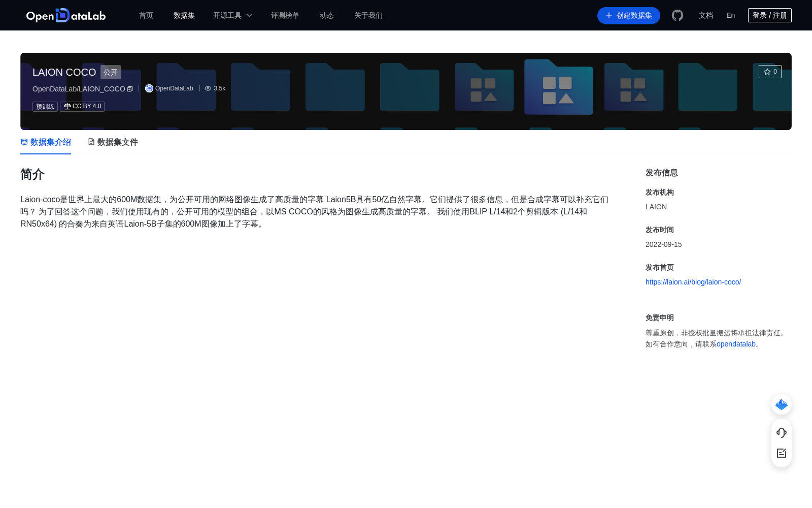812x508 pixels.
Task: Open the GitHub icon link
Action: coord(678,15)
